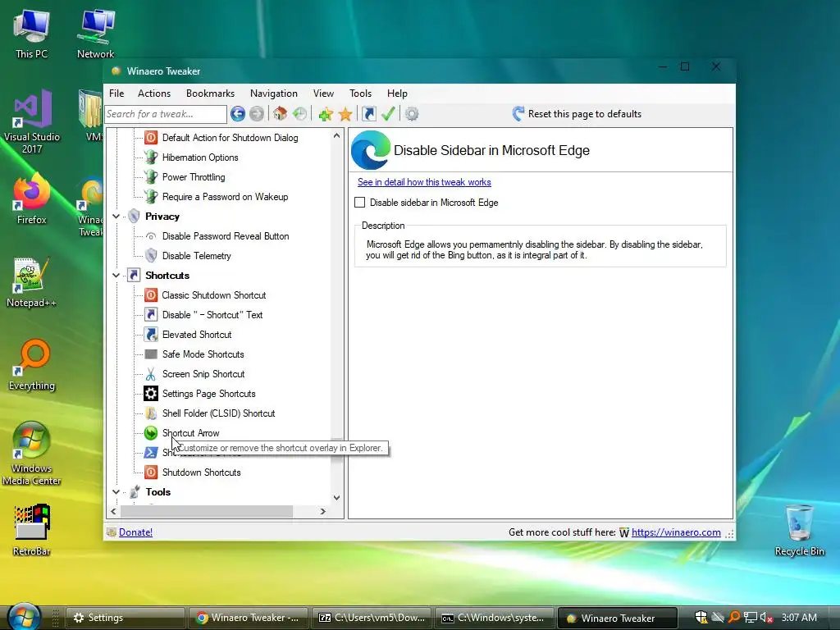
Task: Open See in detail how this tweak works
Action: click(x=424, y=182)
